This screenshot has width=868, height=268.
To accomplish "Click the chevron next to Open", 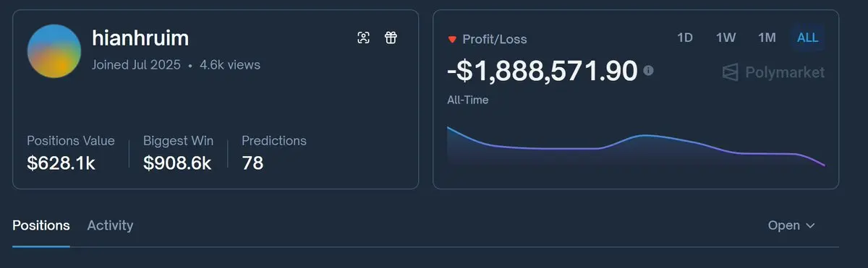I will click(810, 226).
